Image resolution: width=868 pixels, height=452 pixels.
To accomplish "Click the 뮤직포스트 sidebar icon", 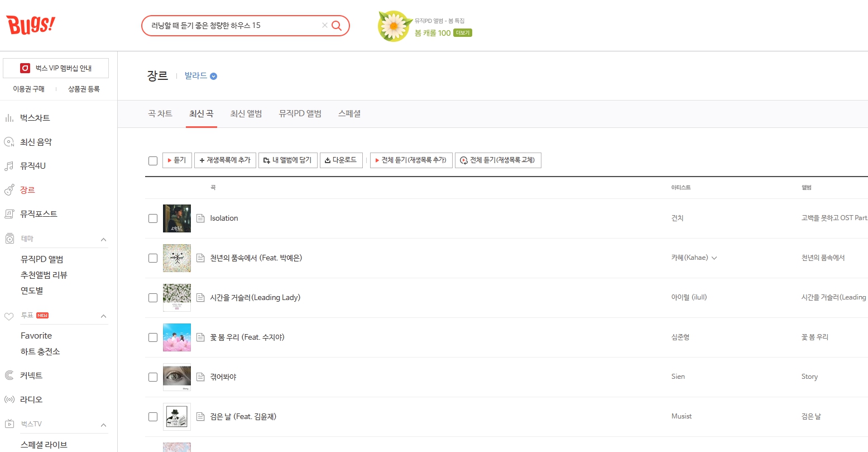I will [9, 214].
